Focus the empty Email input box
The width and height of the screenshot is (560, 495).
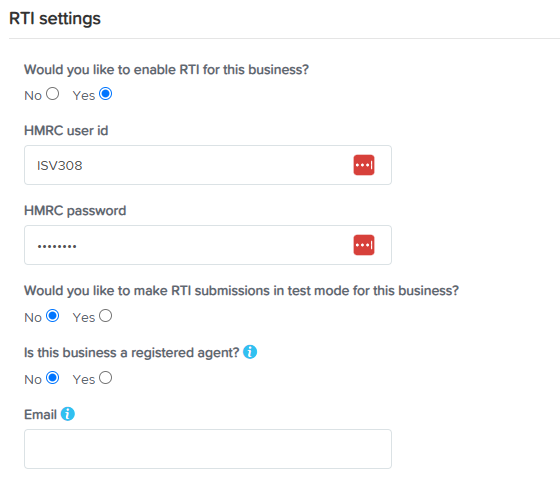tap(208, 449)
